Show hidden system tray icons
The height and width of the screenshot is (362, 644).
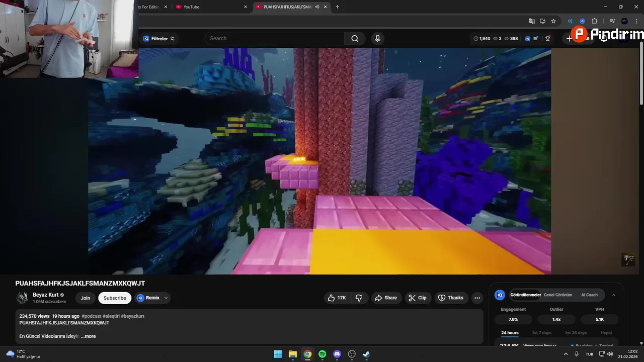[566, 354]
